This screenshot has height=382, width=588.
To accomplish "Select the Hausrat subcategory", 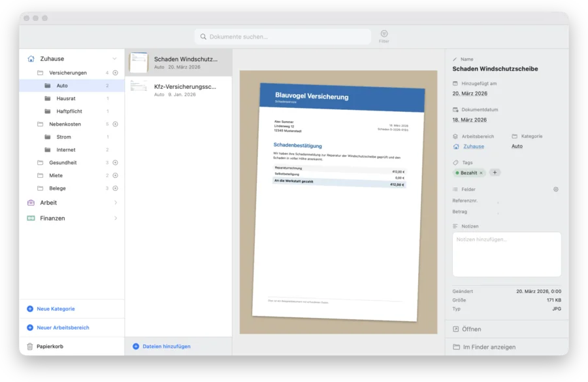I will [x=72, y=98].
